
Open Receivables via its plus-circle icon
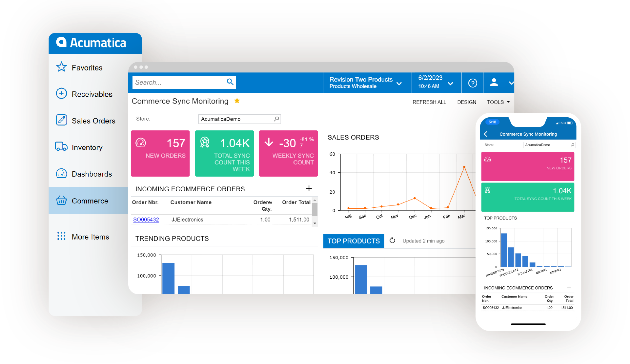61,94
